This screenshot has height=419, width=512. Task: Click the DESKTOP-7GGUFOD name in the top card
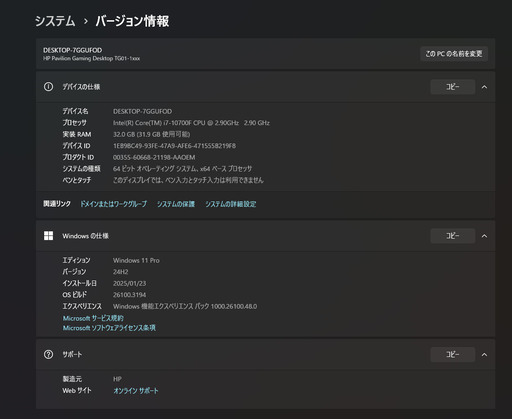pyautogui.click(x=72, y=50)
